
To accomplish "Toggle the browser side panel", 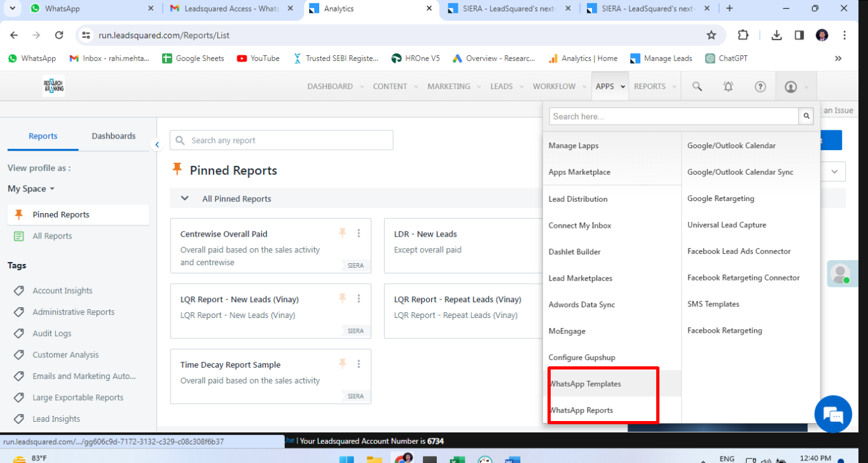I will (799, 35).
